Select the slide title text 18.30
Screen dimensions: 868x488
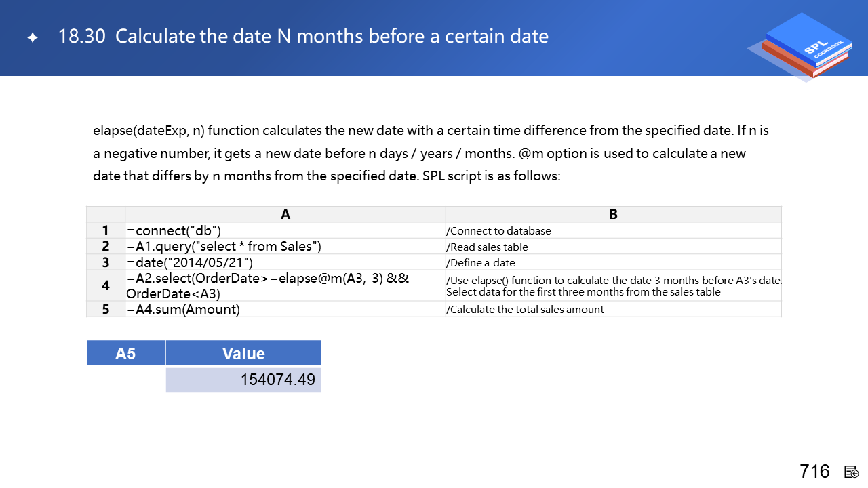tap(82, 36)
